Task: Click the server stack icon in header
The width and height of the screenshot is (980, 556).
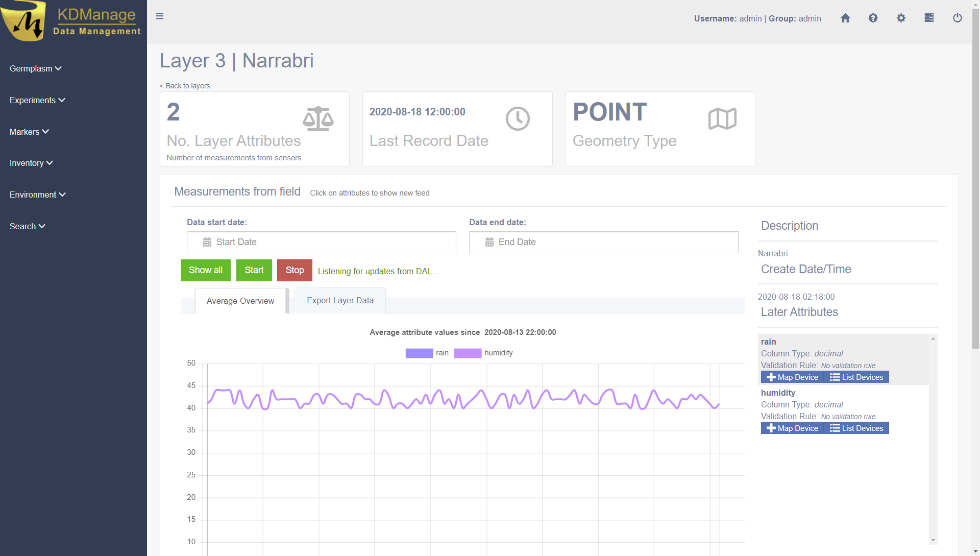Action: pos(929,18)
